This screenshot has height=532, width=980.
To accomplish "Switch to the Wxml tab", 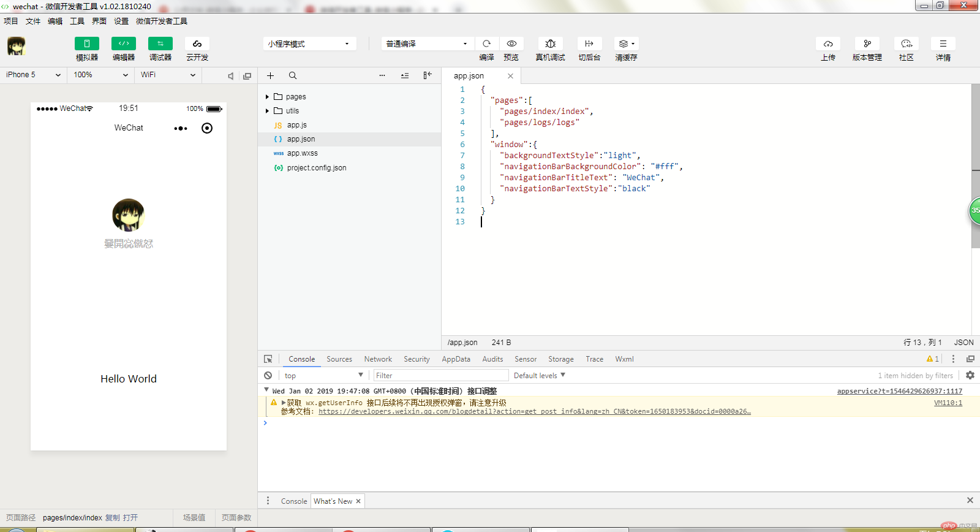I will pos(624,359).
